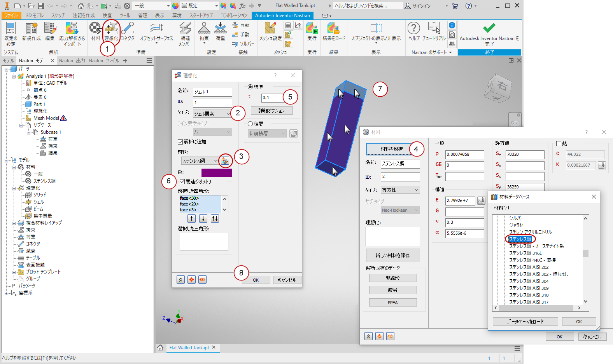Open the 等方性 type dropdown
The height and width of the screenshot is (364, 613).
point(400,190)
